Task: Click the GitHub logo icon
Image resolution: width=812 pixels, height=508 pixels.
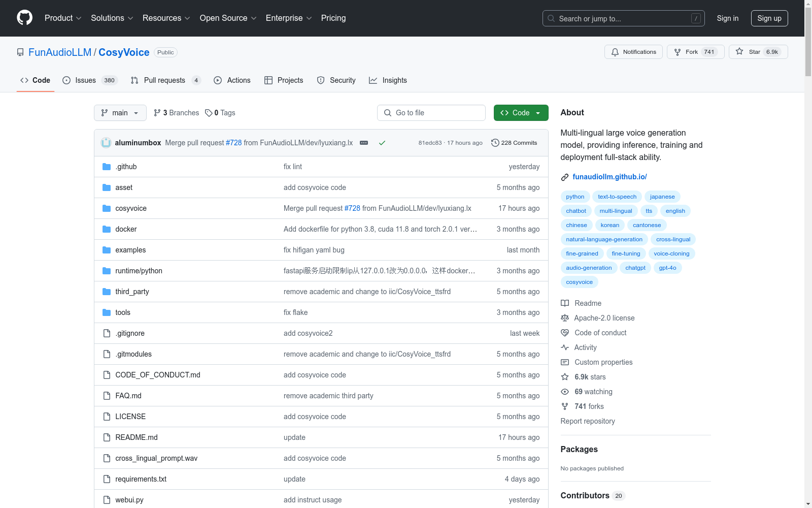Action: pyautogui.click(x=24, y=18)
